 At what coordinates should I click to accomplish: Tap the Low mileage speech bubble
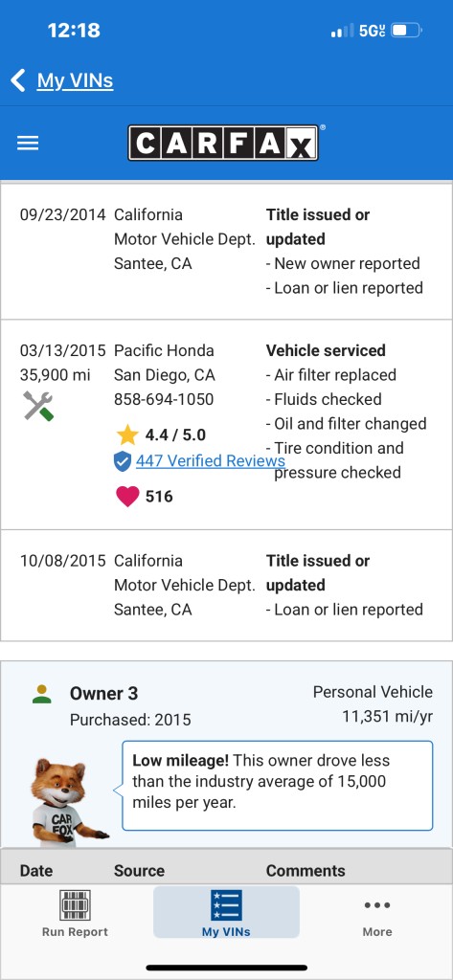pos(277,786)
